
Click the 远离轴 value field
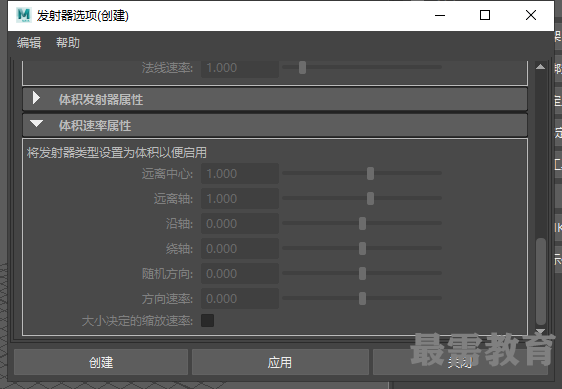(240, 199)
